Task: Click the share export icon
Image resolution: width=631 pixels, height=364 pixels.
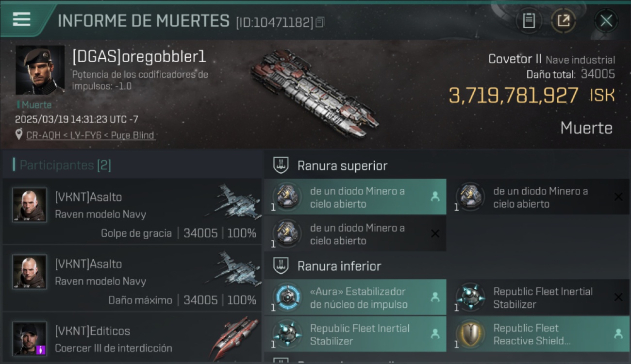Action: point(563,20)
